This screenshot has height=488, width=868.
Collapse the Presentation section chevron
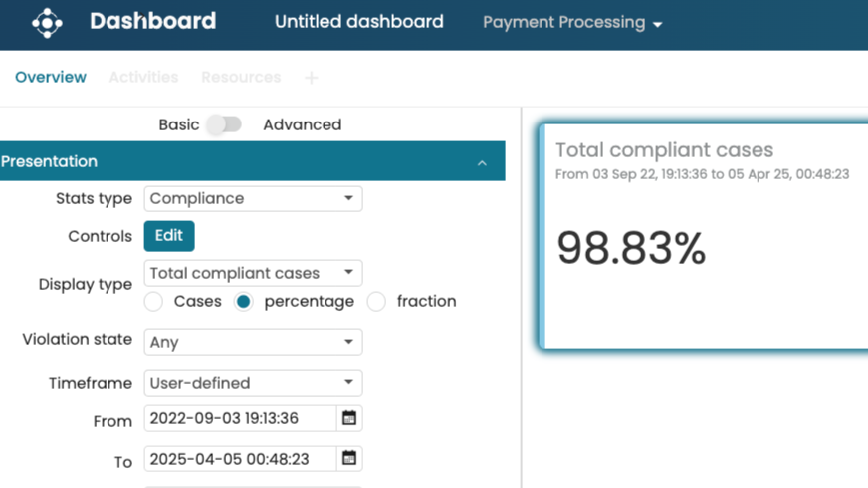[x=482, y=162]
